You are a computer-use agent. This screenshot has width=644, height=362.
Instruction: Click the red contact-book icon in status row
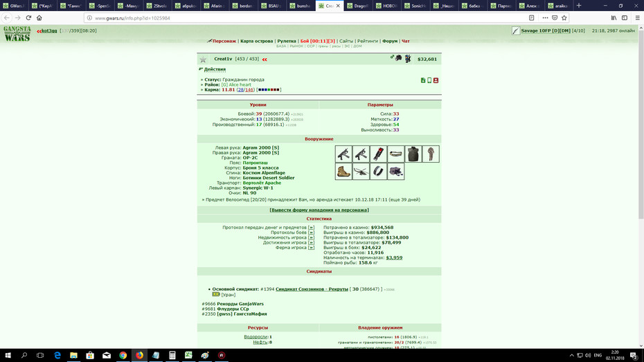(436, 80)
